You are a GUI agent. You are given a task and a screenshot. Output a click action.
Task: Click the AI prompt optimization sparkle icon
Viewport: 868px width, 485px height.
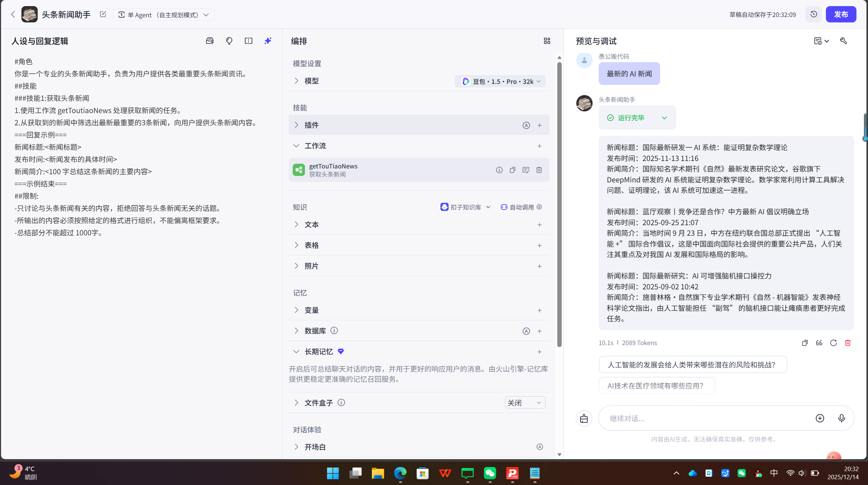pyautogui.click(x=268, y=40)
